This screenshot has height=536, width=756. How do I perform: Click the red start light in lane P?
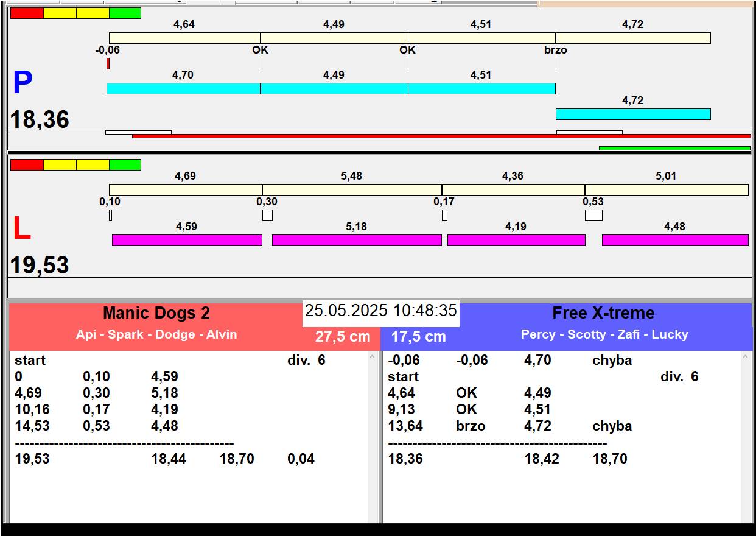[27, 13]
